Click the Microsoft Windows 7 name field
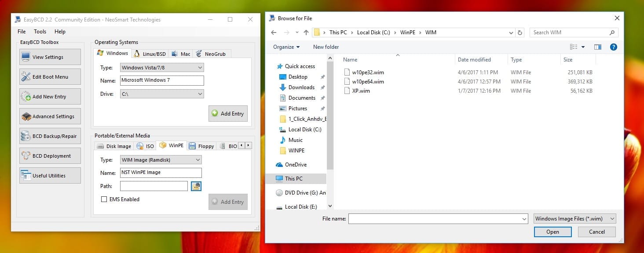 (x=162, y=80)
